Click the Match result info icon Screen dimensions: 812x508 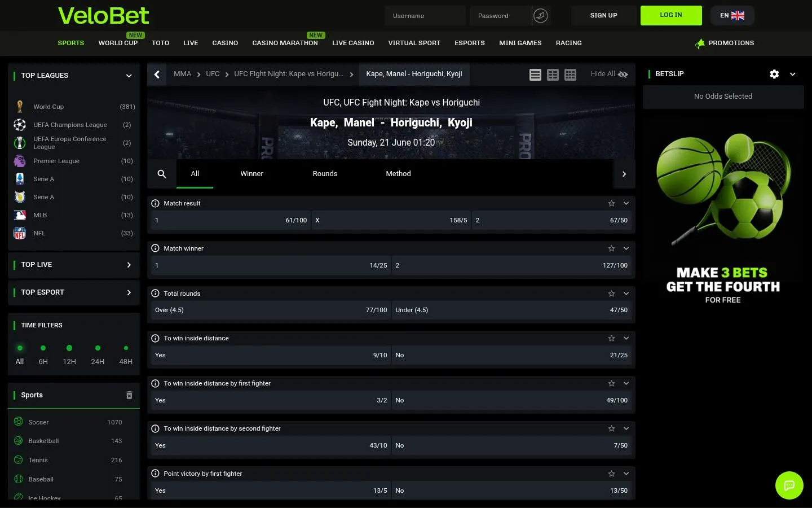(156, 203)
